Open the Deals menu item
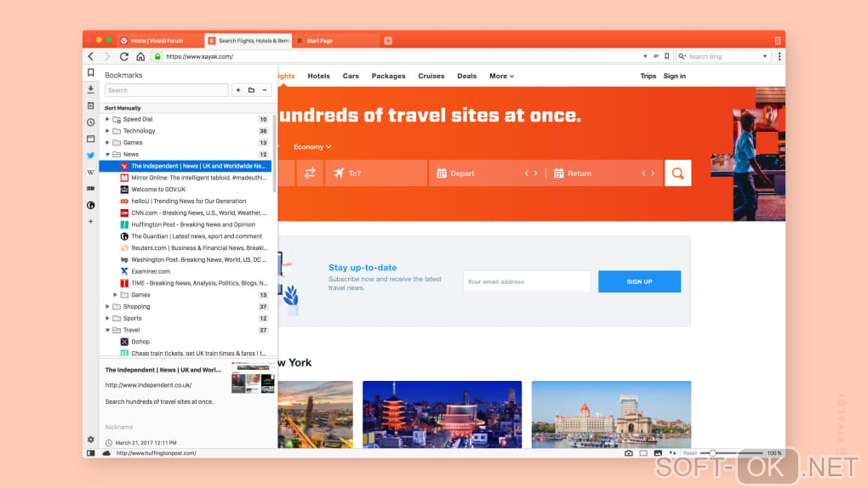 pyautogui.click(x=466, y=76)
